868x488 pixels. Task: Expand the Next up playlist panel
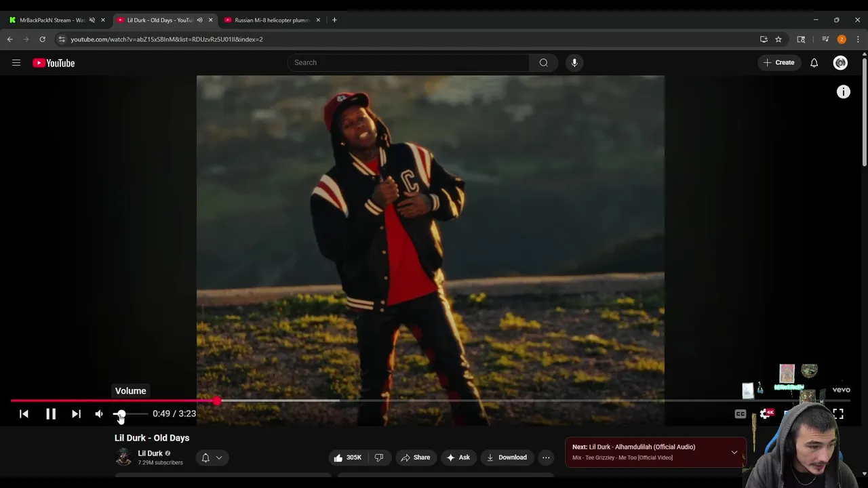[734, 452]
